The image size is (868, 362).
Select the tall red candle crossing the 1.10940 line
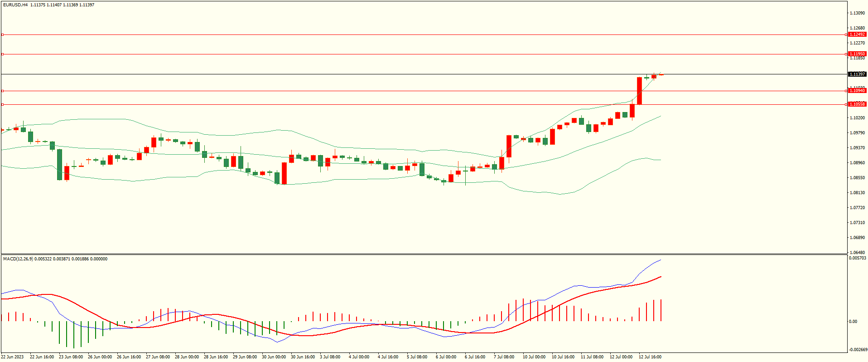[639, 91]
